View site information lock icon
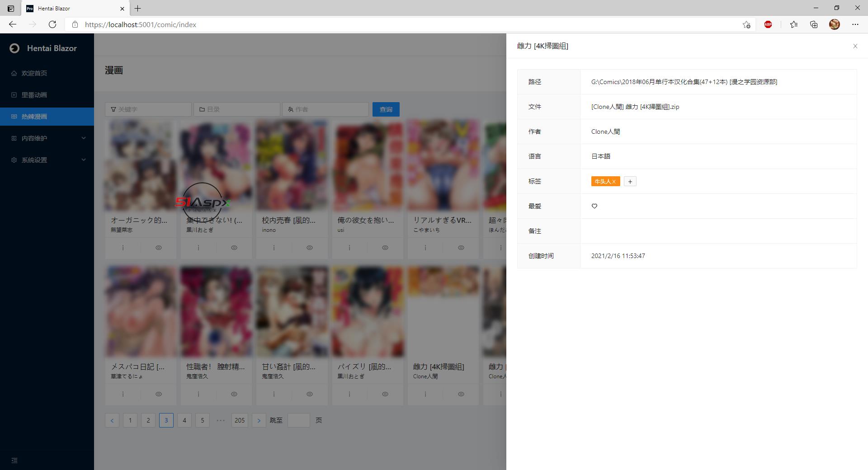 [75, 24]
